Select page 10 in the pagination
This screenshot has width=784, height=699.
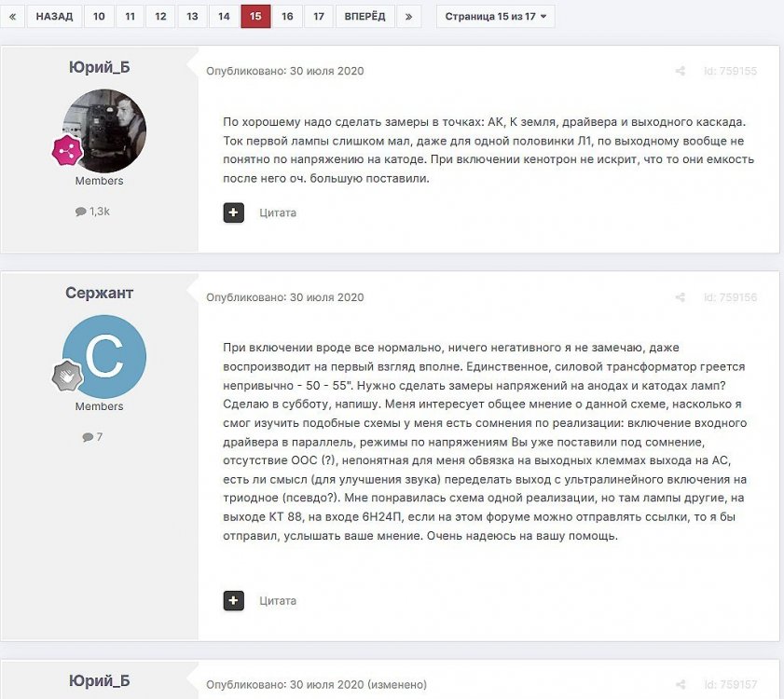99,17
